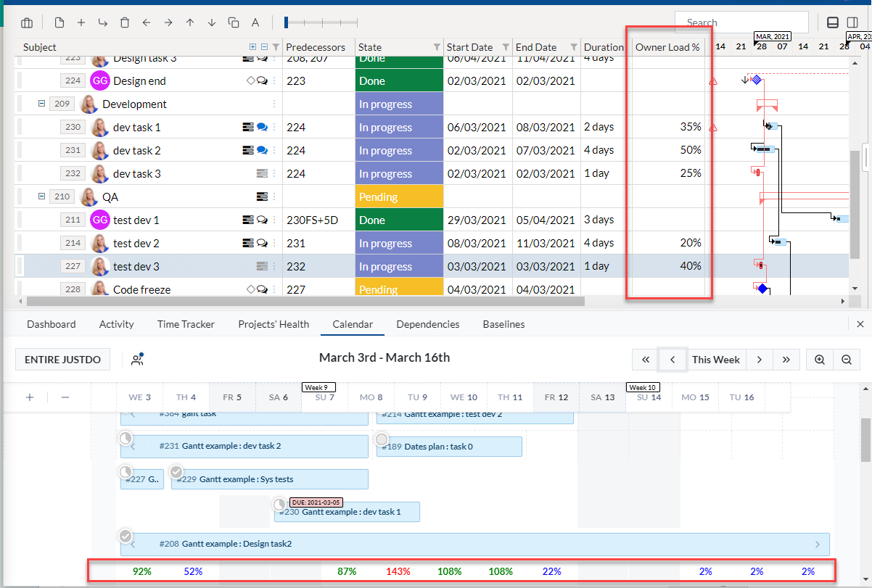Image resolution: width=872 pixels, height=588 pixels.
Task: Click description icon on QA row
Action: pos(262,196)
